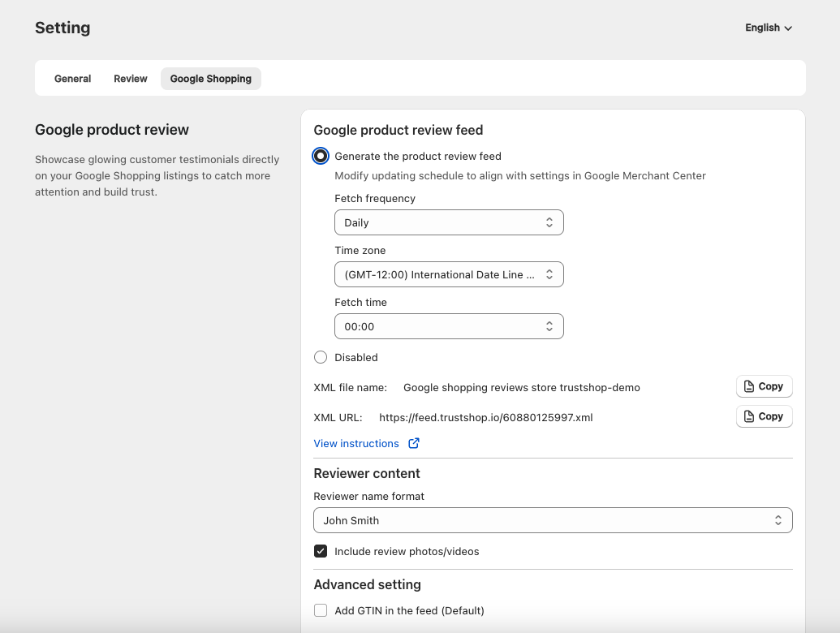Switch to the Review tab
The image size is (840, 633).
pos(131,79)
